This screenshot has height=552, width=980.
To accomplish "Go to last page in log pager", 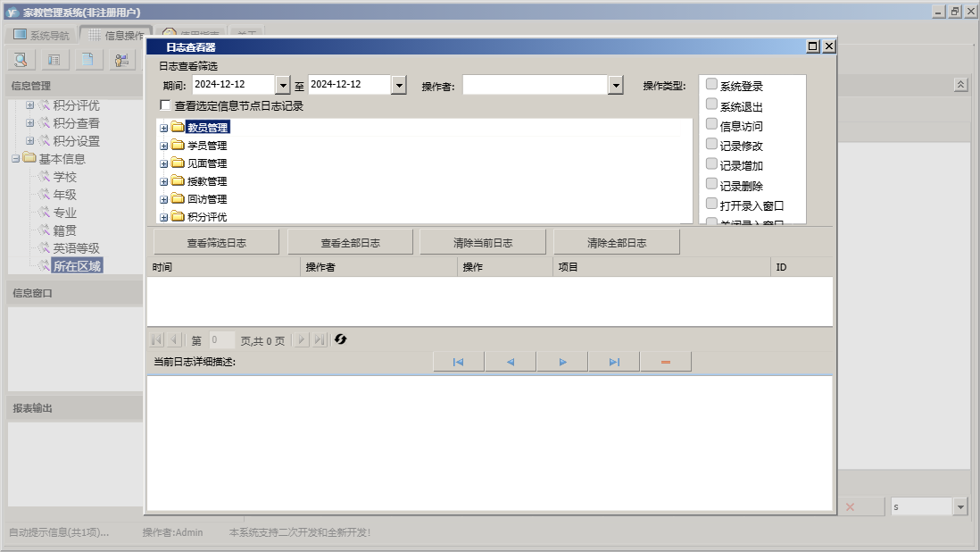I will [x=320, y=339].
